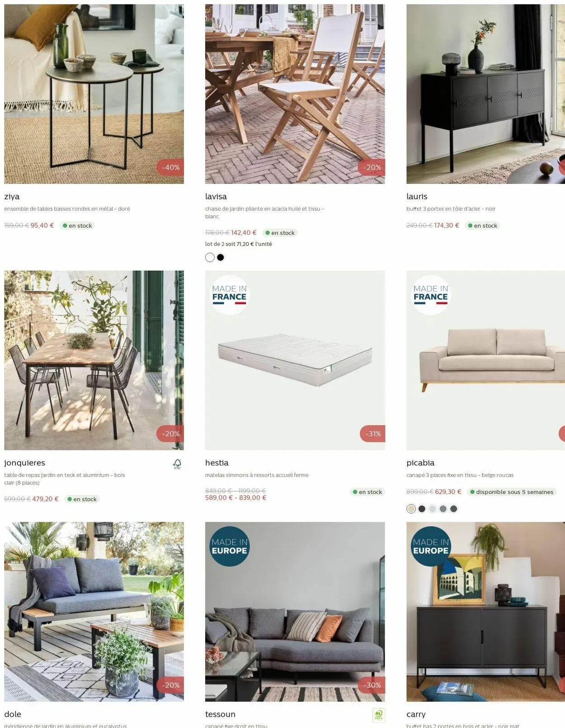
Task: Click the Made in Europe badge on tessoun
Action: point(230,546)
